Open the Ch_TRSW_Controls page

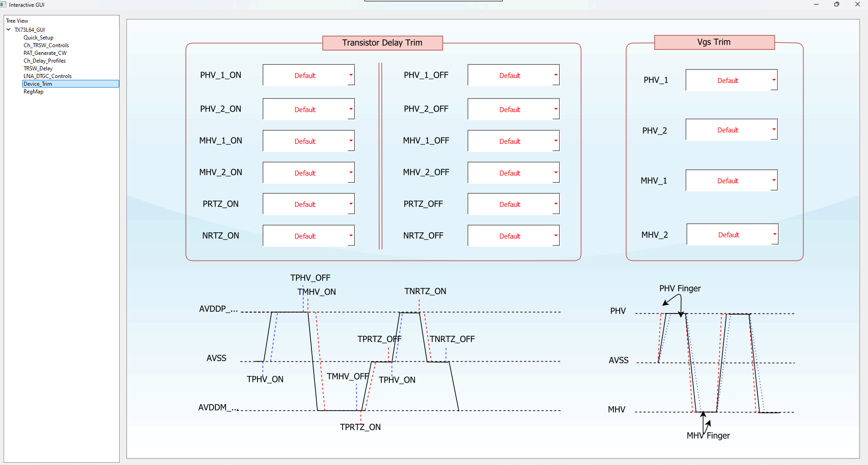coord(46,45)
